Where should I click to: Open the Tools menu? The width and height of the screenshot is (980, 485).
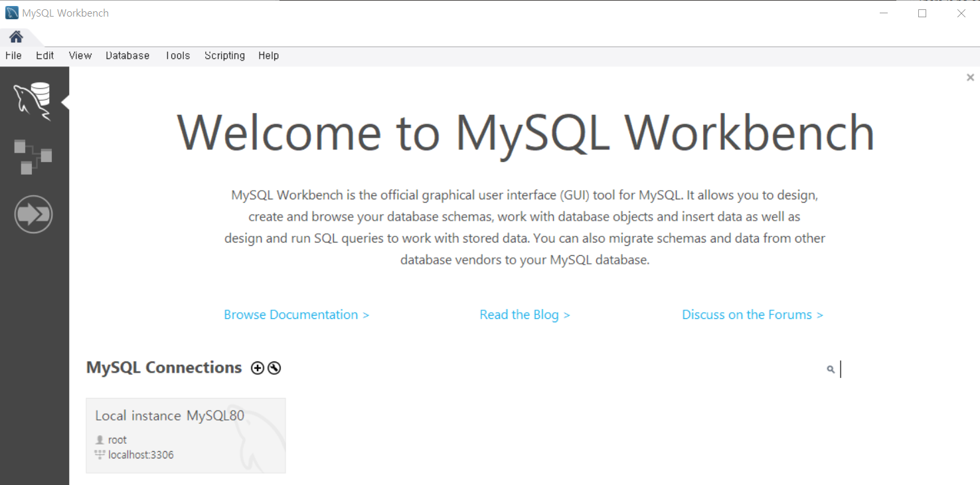point(177,56)
